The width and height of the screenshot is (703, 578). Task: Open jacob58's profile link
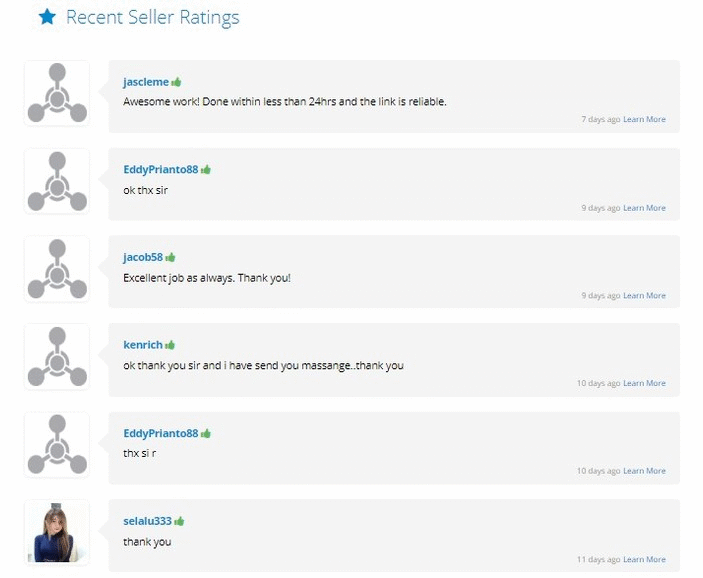pos(143,257)
